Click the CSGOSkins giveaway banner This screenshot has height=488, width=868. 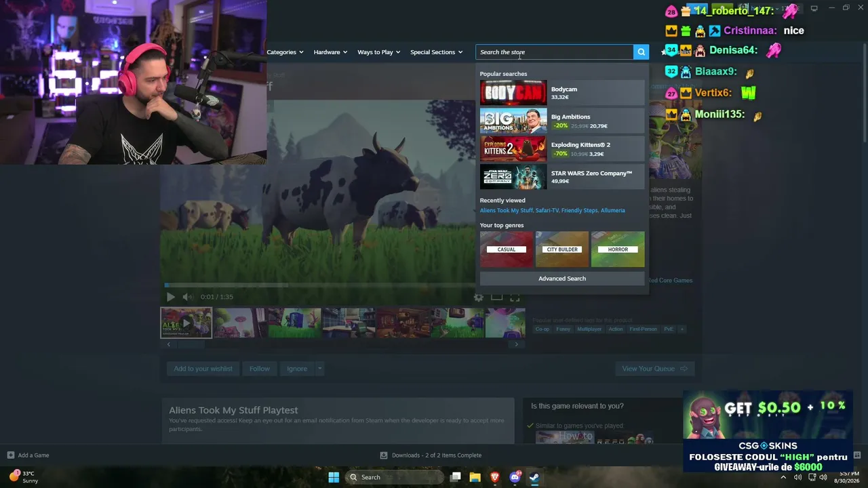click(x=768, y=431)
